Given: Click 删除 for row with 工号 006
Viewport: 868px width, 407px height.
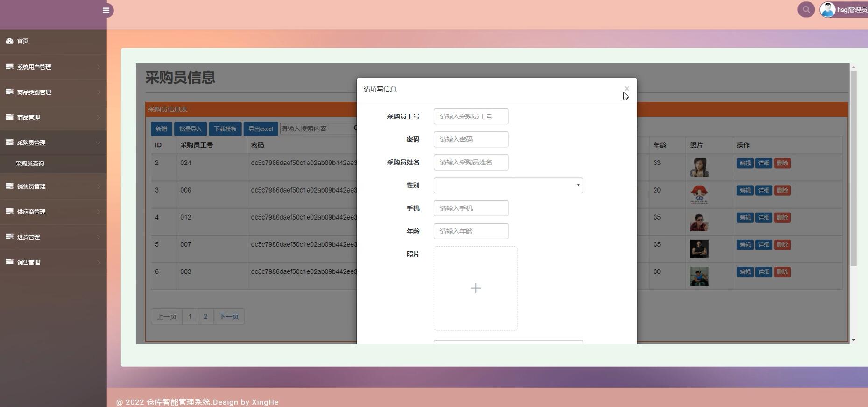Looking at the screenshot, I should [782, 190].
